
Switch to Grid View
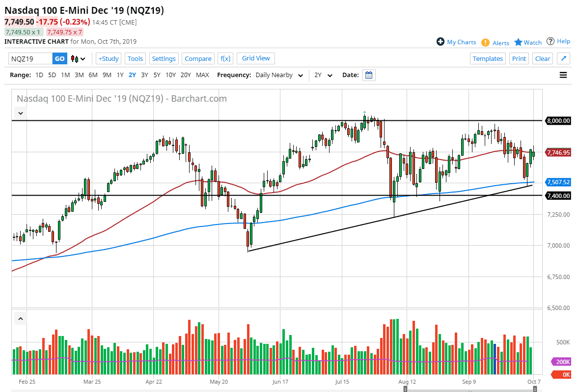click(255, 58)
